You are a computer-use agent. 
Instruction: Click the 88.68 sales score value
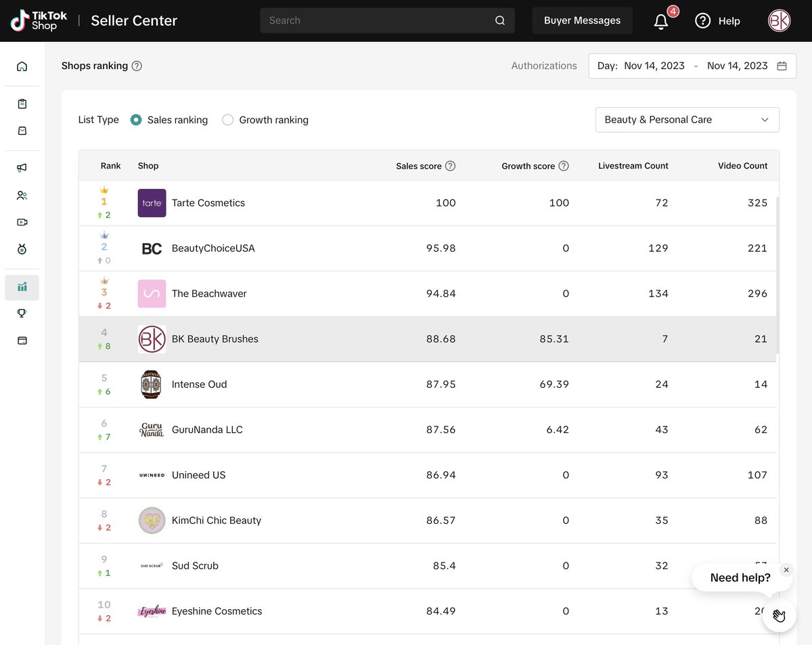pos(441,339)
